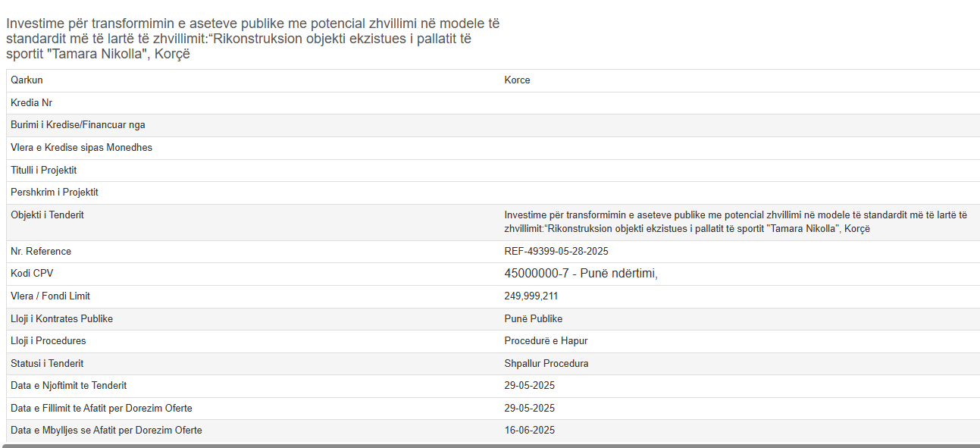Click the Punë Publike contract type value
This screenshot has height=448, width=980.
click(533, 319)
